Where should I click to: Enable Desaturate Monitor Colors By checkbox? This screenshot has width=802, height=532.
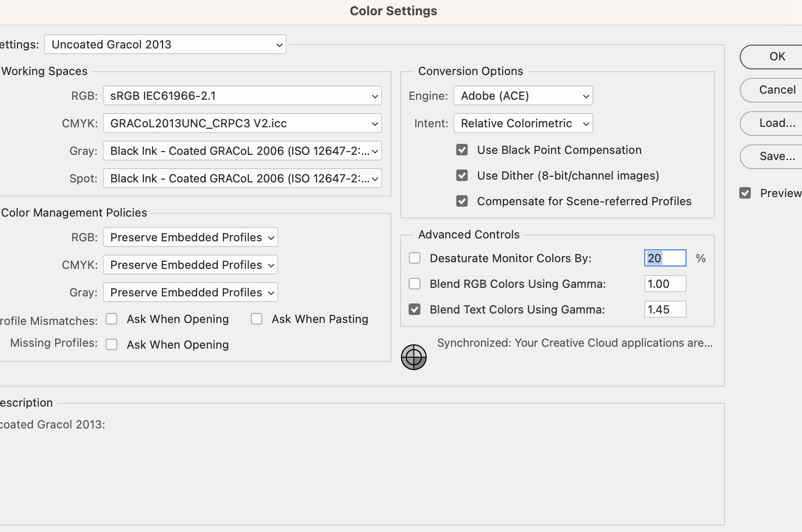point(415,258)
